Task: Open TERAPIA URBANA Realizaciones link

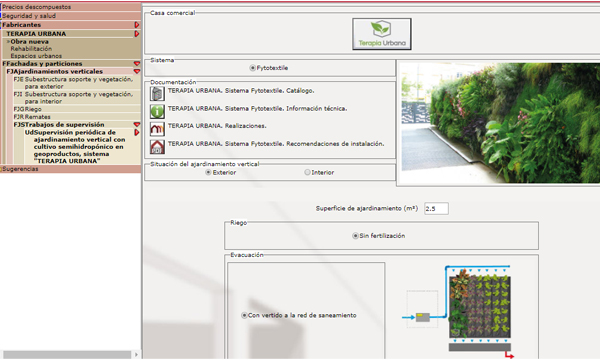Action: tap(217, 126)
